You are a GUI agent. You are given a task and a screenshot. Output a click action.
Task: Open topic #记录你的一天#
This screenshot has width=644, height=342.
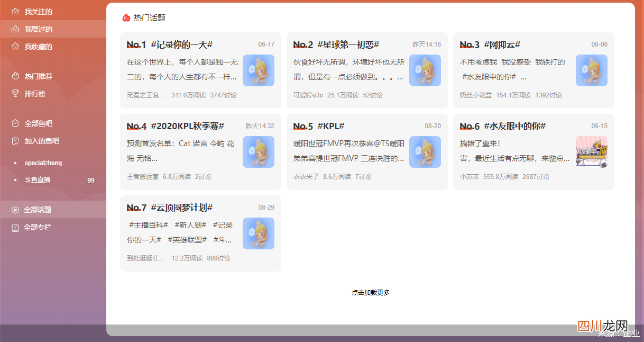coord(182,44)
